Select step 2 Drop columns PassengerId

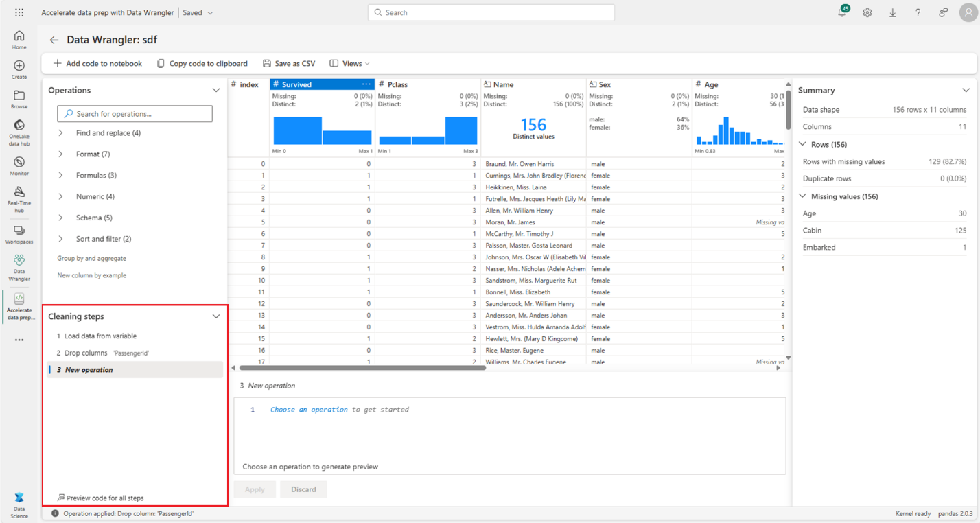click(x=135, y=353)
